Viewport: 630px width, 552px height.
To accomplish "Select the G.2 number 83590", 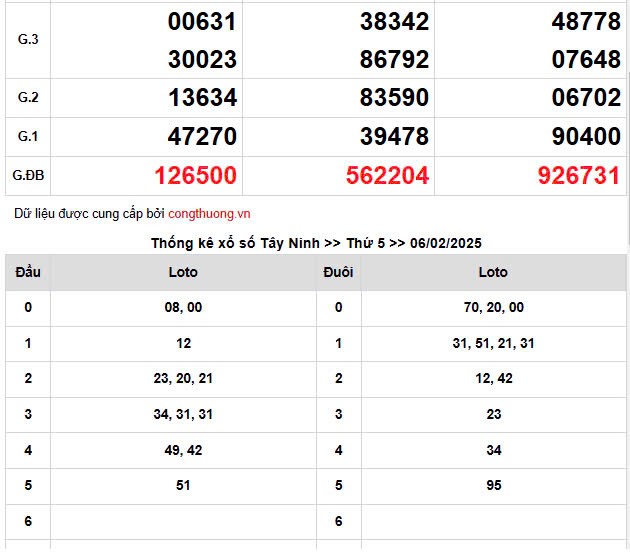I will (394, 98).
